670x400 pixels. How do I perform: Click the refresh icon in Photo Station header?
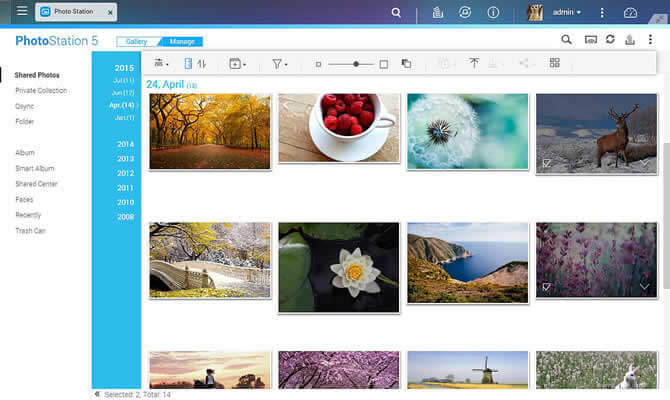pyautogui.click(x=610, y=40)
